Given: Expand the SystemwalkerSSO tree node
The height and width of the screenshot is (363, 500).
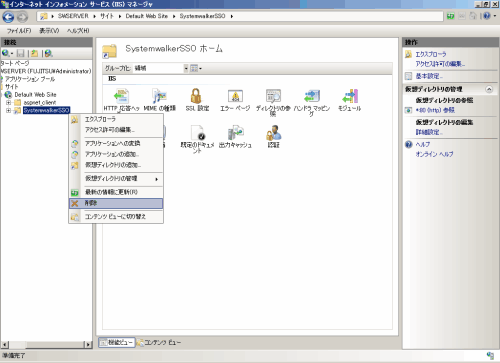Looking at the screenshot, I should click(8, 110).
